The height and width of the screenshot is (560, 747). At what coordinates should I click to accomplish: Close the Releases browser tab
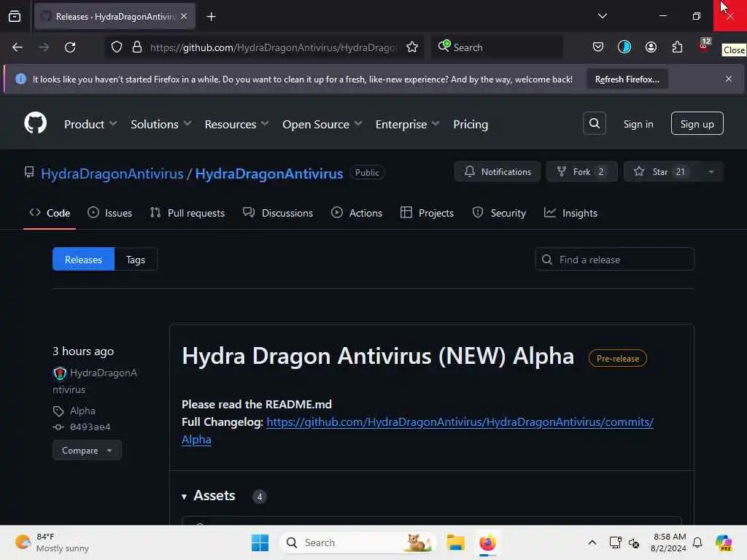click(x=184, y=16)
